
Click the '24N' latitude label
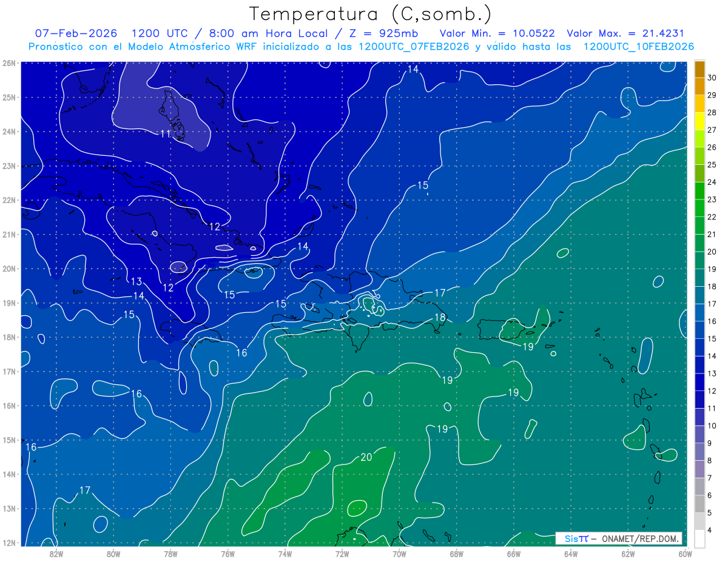(8, 132)
